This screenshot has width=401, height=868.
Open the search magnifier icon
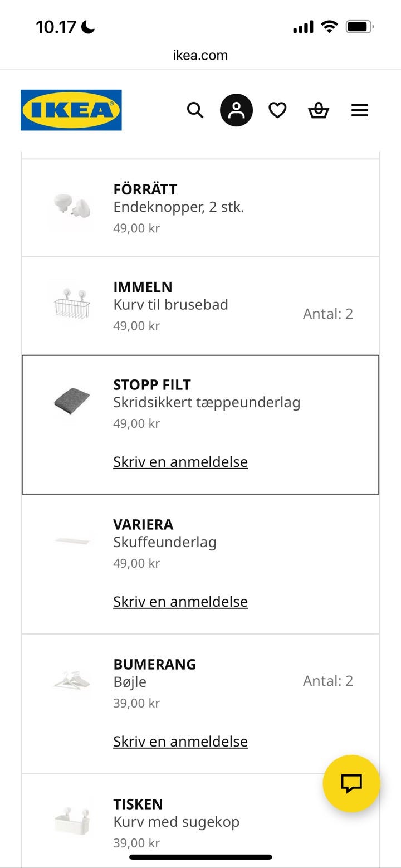pos(195,110)
